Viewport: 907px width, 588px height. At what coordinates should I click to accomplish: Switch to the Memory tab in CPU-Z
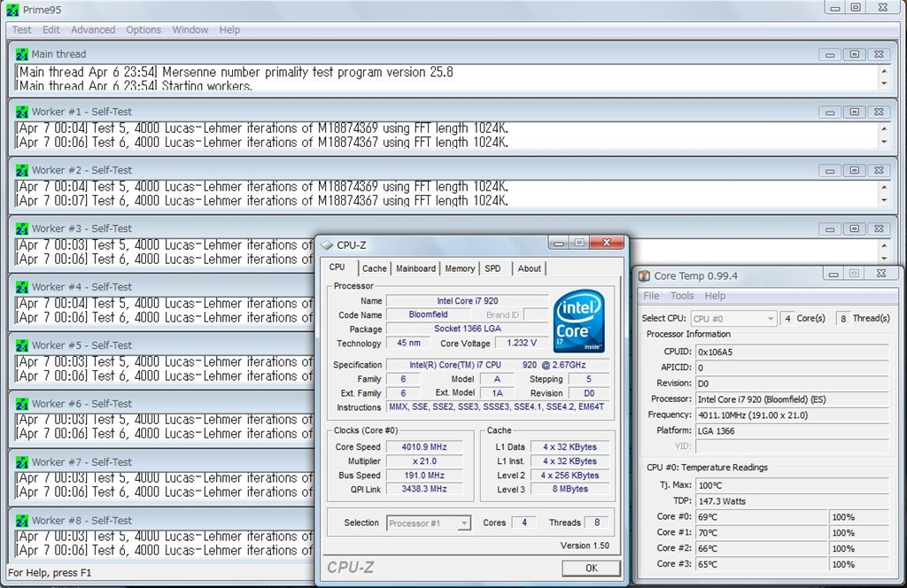pyautogui.click(x=460, y=268)
